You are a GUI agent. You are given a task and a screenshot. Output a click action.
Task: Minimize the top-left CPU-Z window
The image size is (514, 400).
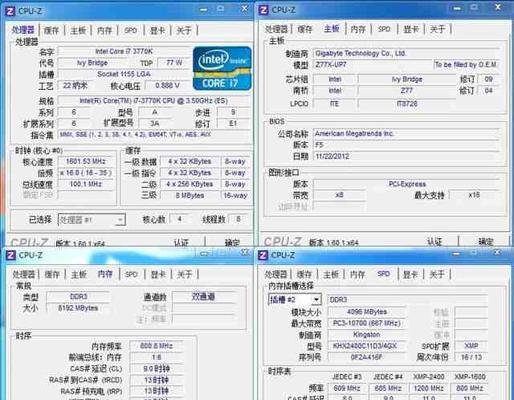pos(203,10)
